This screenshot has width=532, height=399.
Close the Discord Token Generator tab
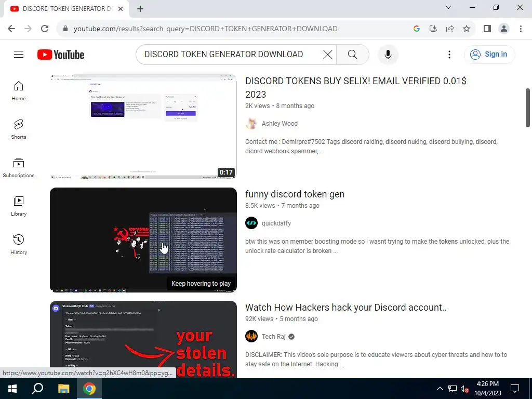(121, 9)
